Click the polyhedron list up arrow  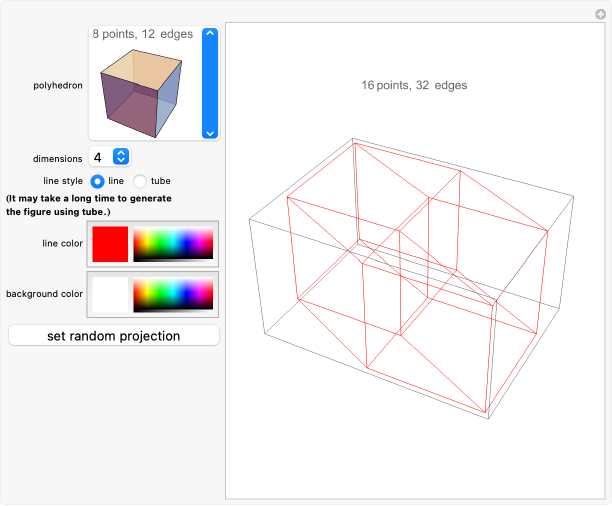click(210, 34)
